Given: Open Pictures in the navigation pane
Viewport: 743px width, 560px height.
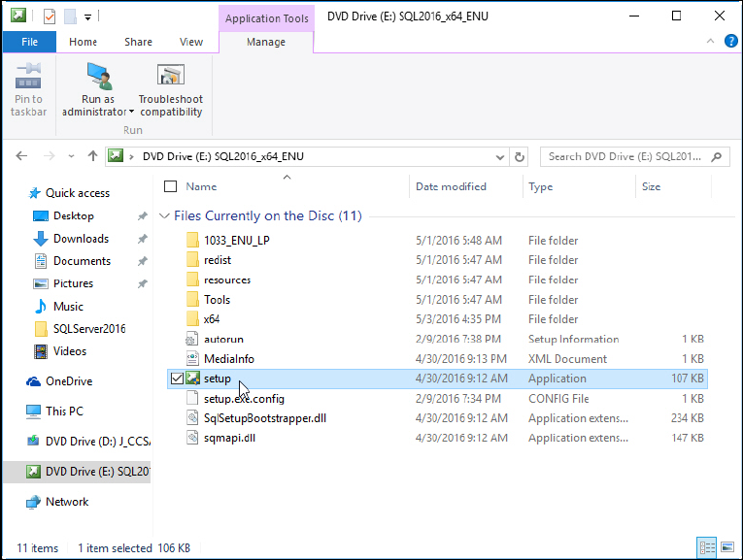Looking at the screenshot, I should point(73,283).
